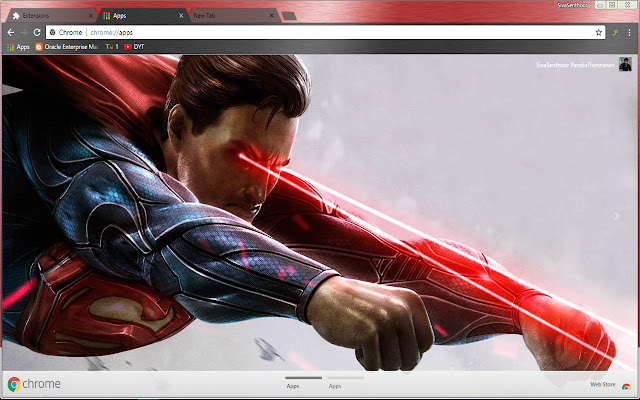Click the SivaSenthoor profile button in title bar
Viewport: 640px width, 400px height.
(x=573, y=5)
